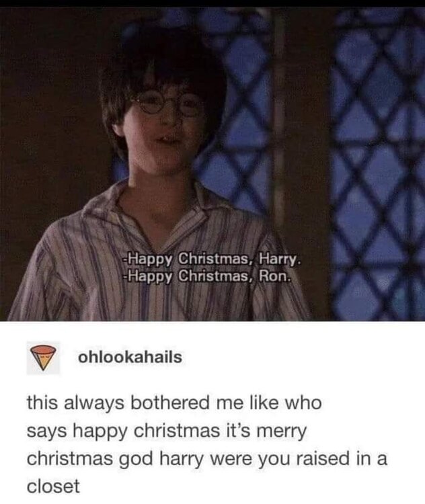Open the Harry Potter movie still image
The width and height of the screenshot is (425, 504).
point(212,164)
